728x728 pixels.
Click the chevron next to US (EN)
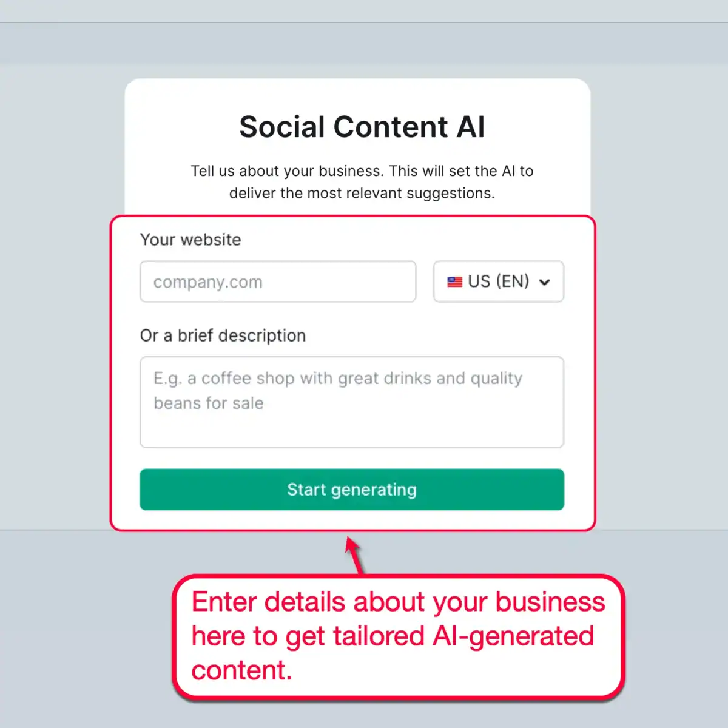point(544,281)
